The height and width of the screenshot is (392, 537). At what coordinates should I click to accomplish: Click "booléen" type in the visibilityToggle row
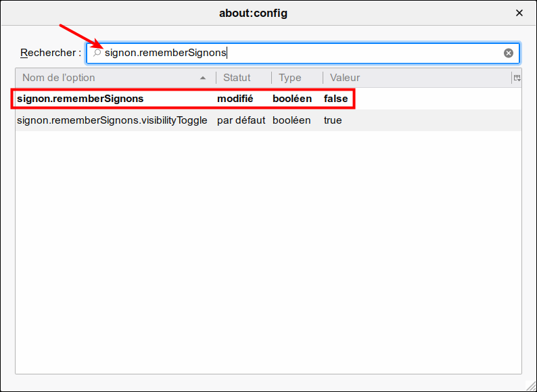(x=291, y=120)
